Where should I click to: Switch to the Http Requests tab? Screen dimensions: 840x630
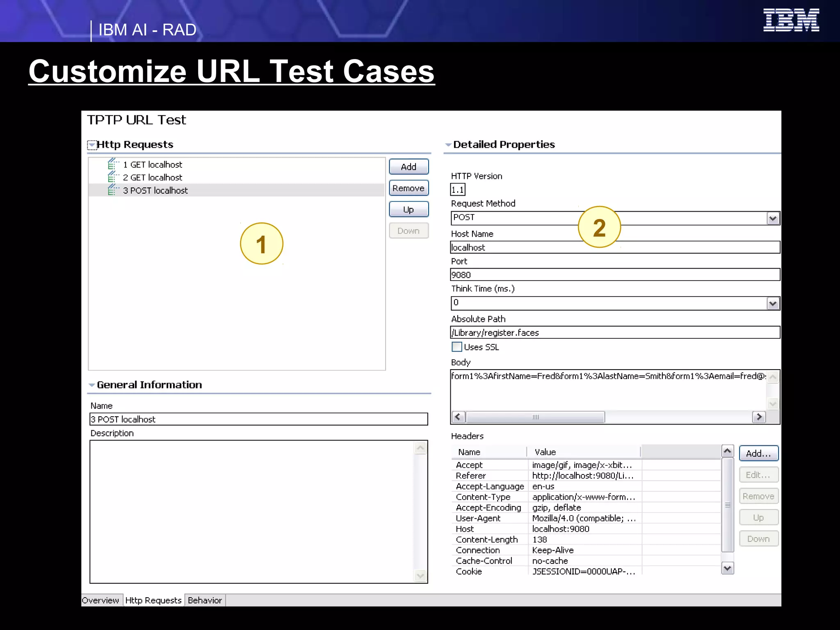point(153,600)
